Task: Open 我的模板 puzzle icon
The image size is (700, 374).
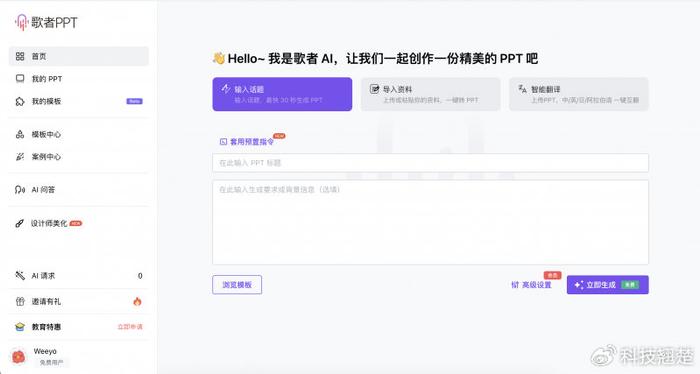Action: pyautogui.click(x=20, y=101)
